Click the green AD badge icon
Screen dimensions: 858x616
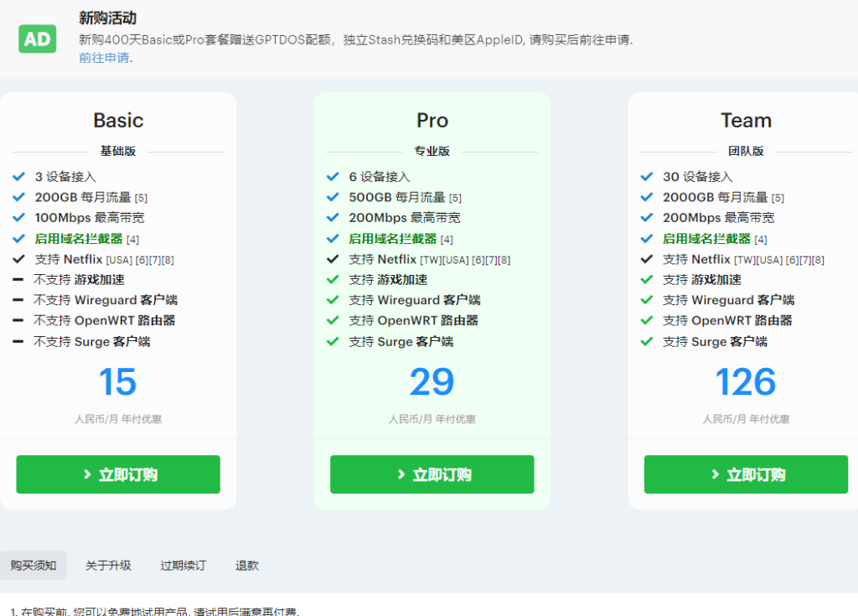coord(37,39)
